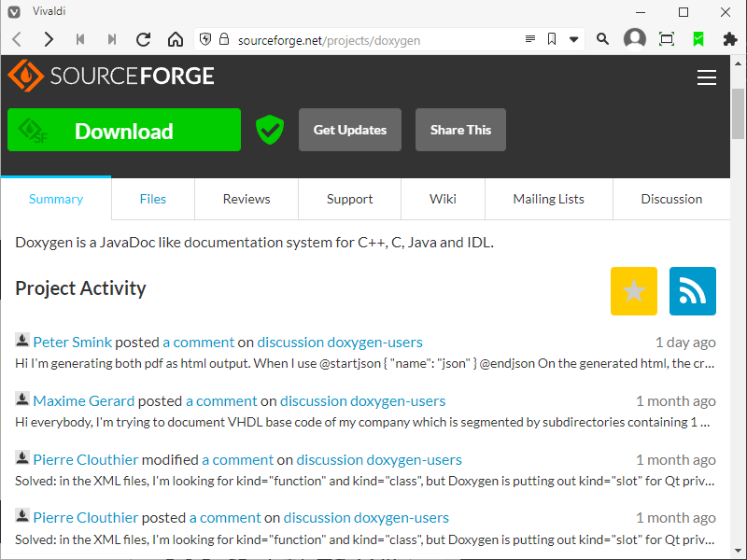Click the text starting 'Hi I'm generating both pdf'
This screenshot has height=560, width=747.
coord(365,364)
